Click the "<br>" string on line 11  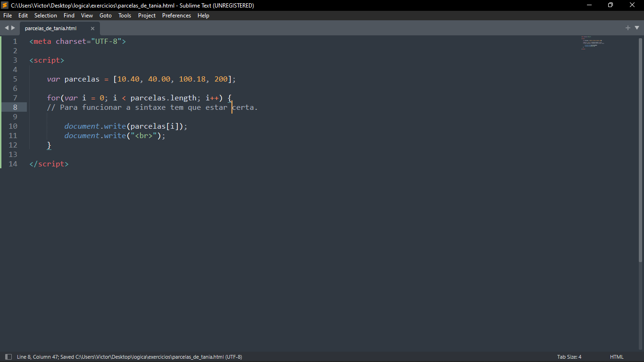click(x=144, y=136)
